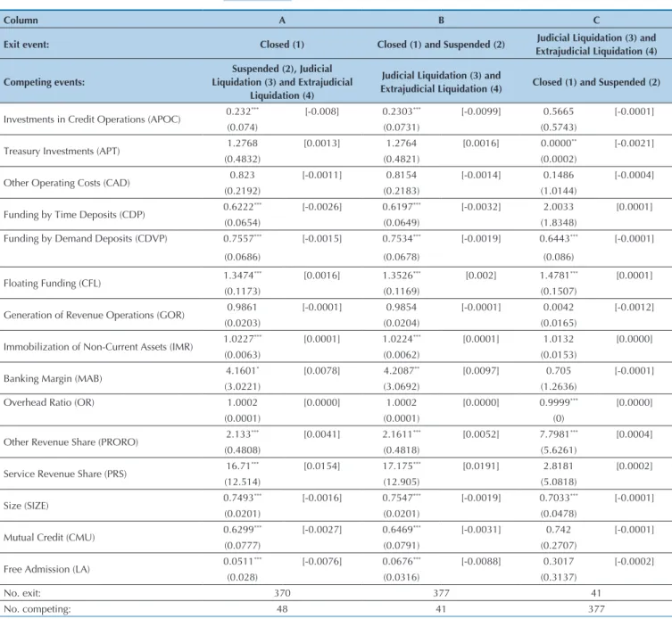Select column header letter C
Image resolution: width=672 pixels, height=619 pixels.
596,21
